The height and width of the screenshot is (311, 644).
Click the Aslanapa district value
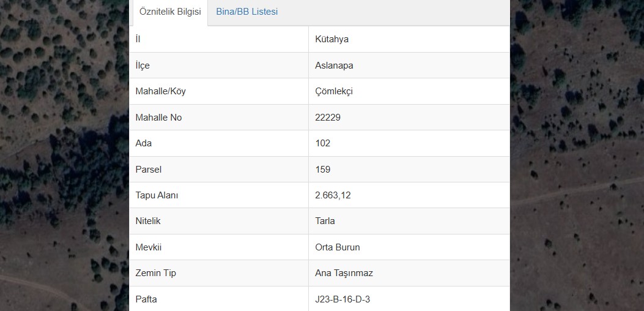pos(334,66)
